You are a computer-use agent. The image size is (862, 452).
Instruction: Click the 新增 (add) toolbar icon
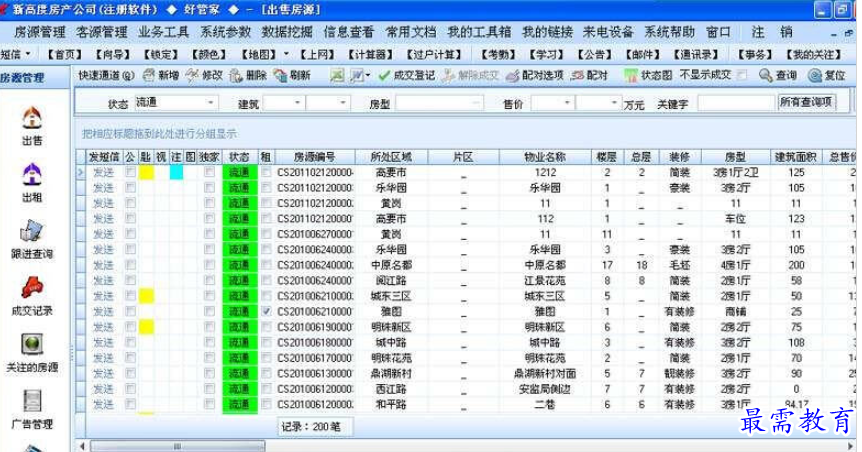point(148,75)
